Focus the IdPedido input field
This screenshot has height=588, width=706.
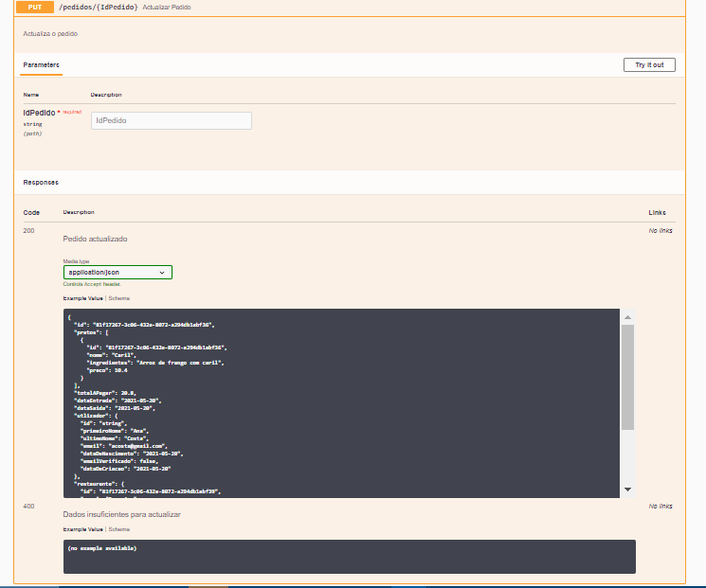pos(172,120)
